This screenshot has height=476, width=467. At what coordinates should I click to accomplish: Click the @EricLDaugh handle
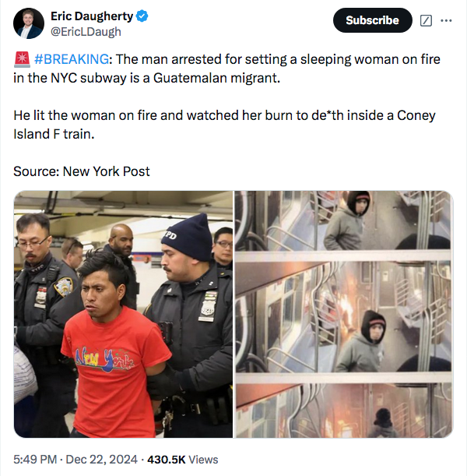click(86, 32)
